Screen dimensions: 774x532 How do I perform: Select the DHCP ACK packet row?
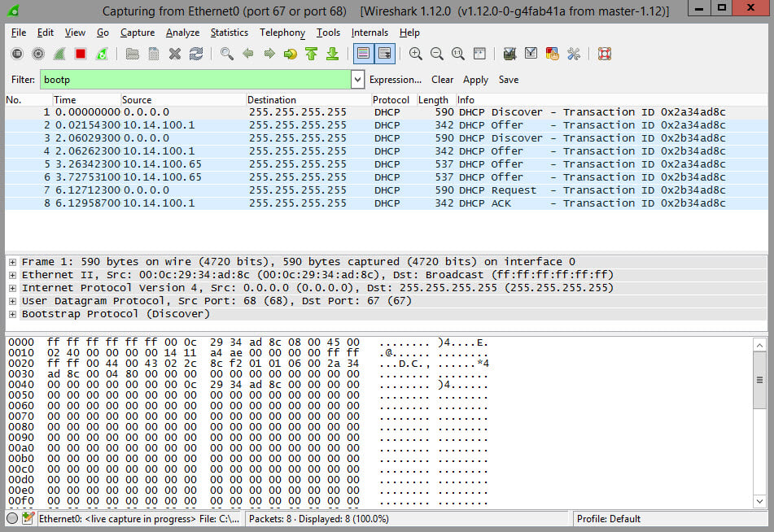pyautogui.click(x=326, y=203)
